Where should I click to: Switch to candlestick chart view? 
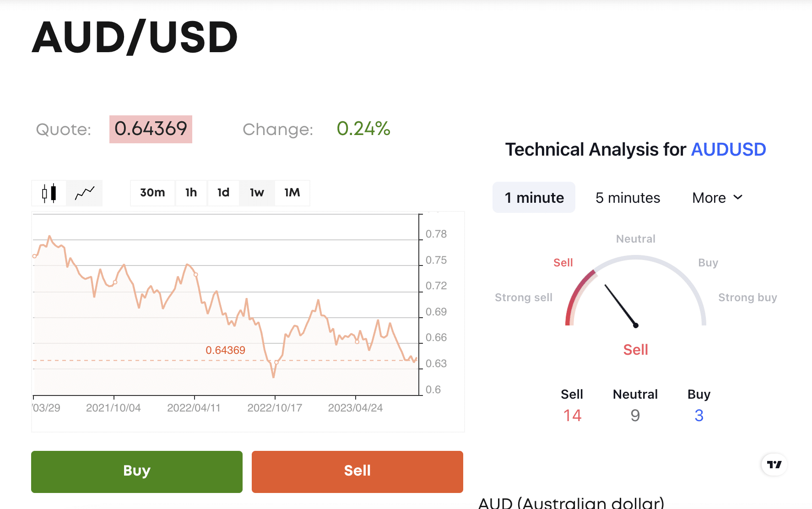pyautogui.click(x=49, y=193)
